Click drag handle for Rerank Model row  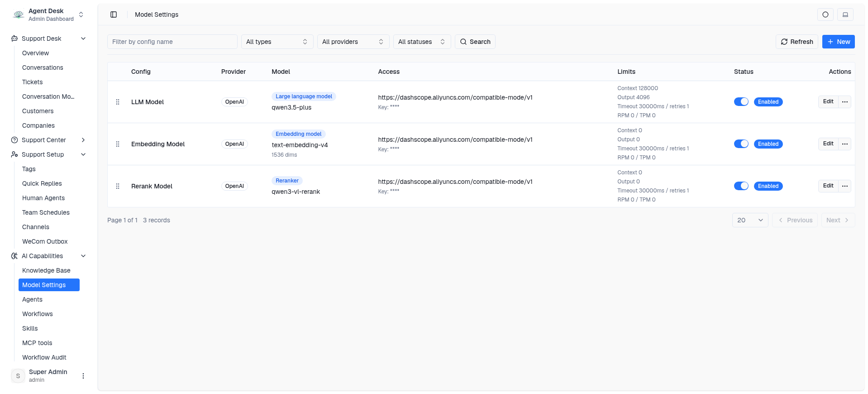[x=118, y=186]
